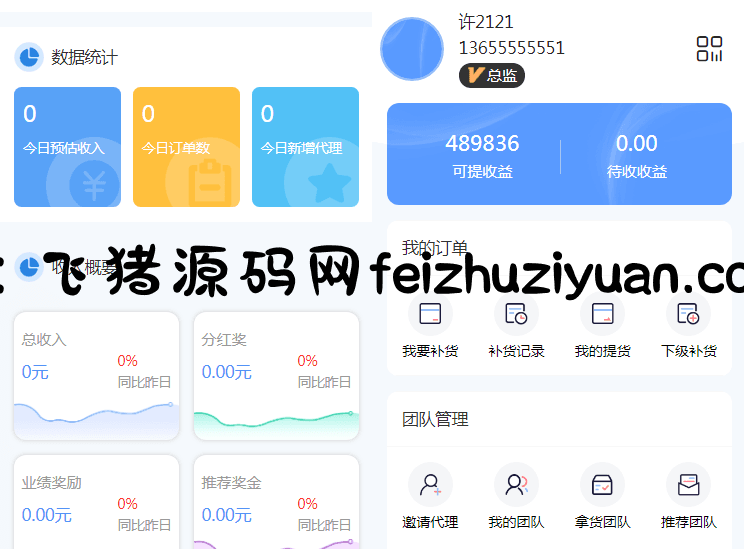Open 我的团队 my team icon
The width and height of the screenshot is (744, 549).
click(516, 484)
